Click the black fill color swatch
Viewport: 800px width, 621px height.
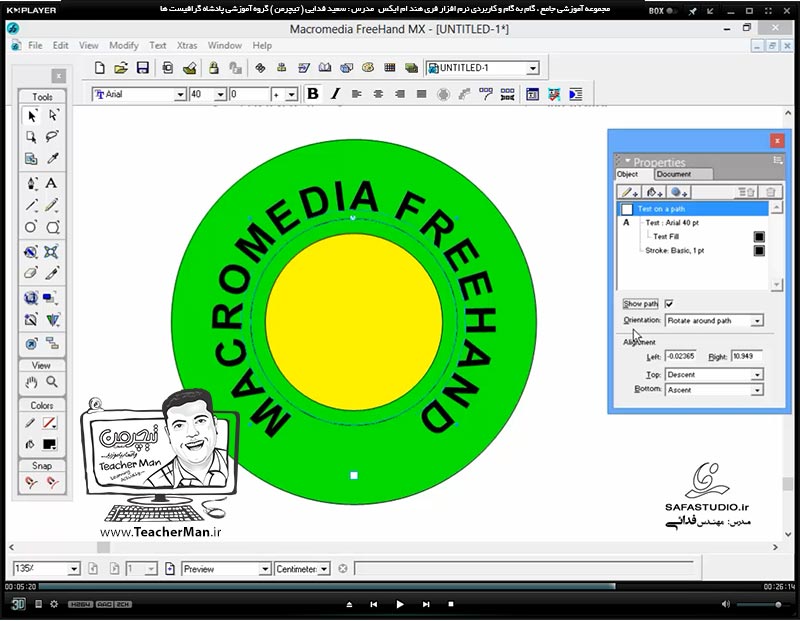(49, 444)
